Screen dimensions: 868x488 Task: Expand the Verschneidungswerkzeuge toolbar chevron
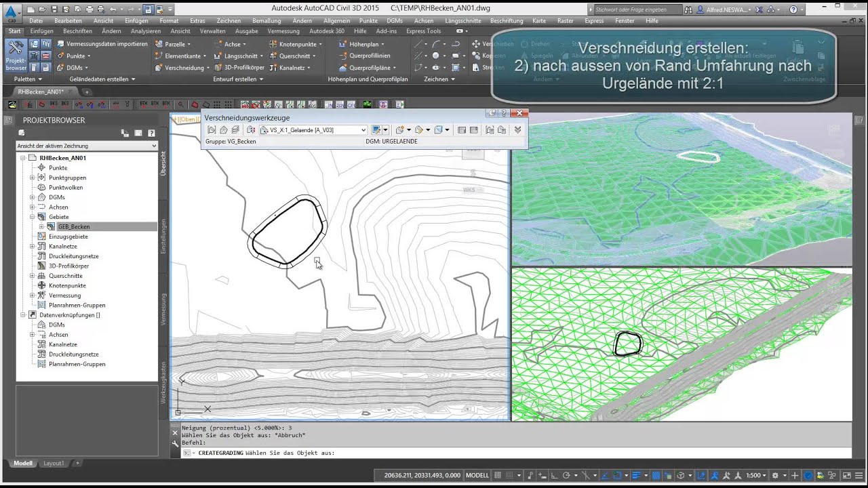click(x=518, y=129)
